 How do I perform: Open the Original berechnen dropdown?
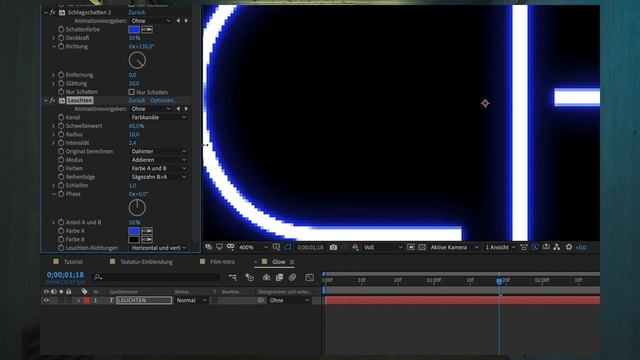click(158, 151)
